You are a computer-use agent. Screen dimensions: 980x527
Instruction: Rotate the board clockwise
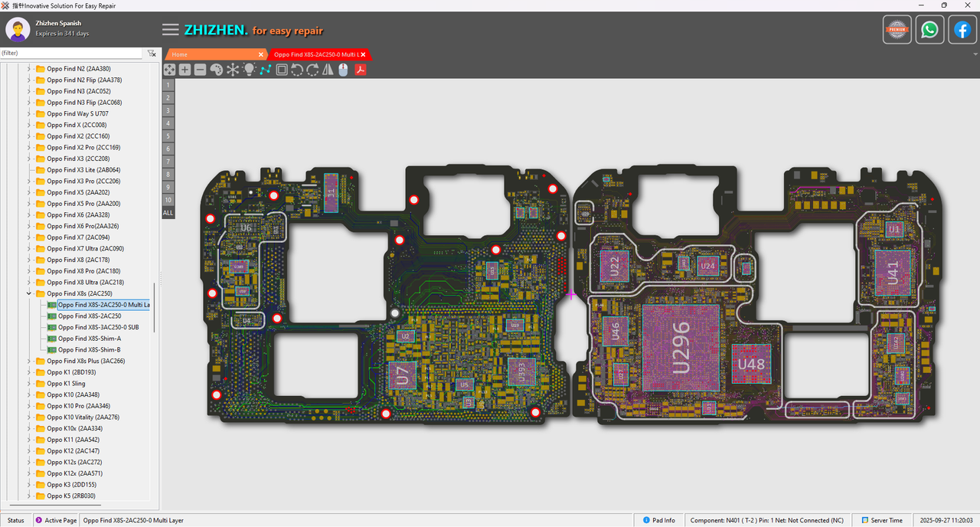[x=312, y=70]
